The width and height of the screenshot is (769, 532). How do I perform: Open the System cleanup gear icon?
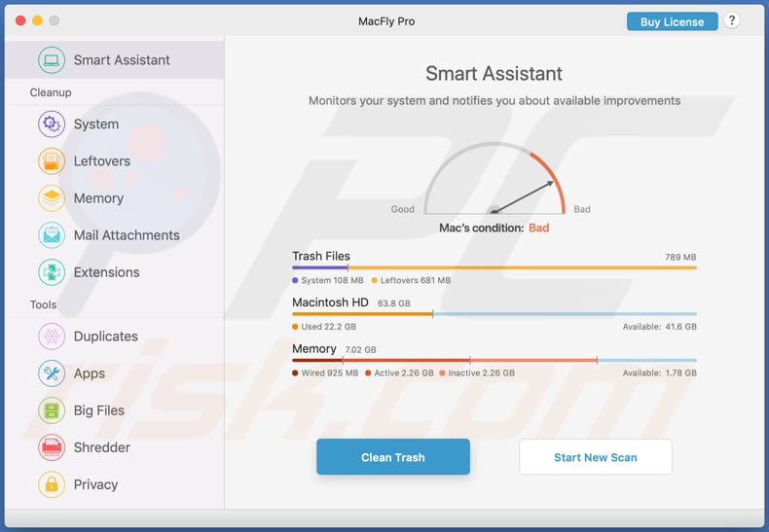pyautogui.click(x=52, y=124)
